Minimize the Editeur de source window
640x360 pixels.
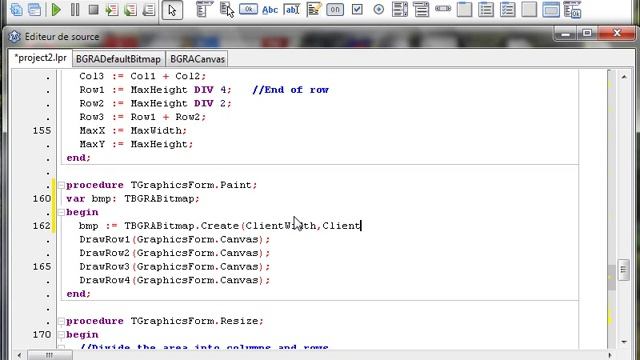click(x=566, y=34)
